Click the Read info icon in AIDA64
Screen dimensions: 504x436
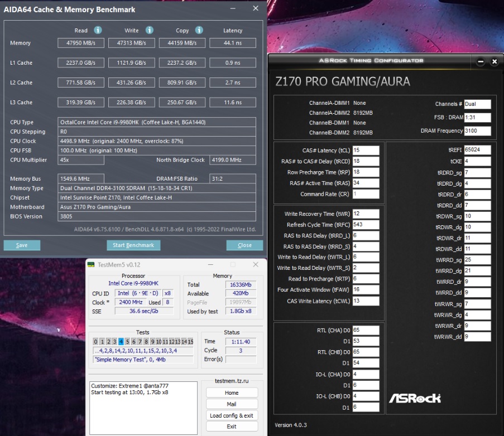[x=98, y=30]
